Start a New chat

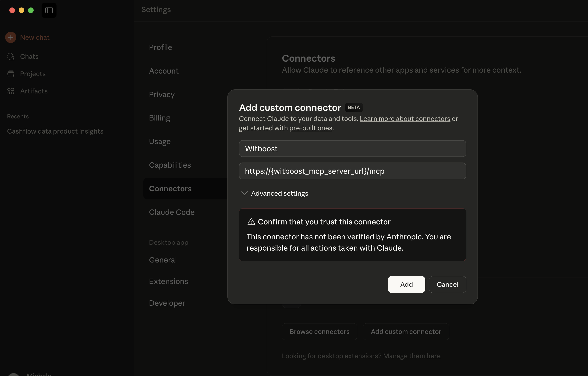(x=34, y=37)
